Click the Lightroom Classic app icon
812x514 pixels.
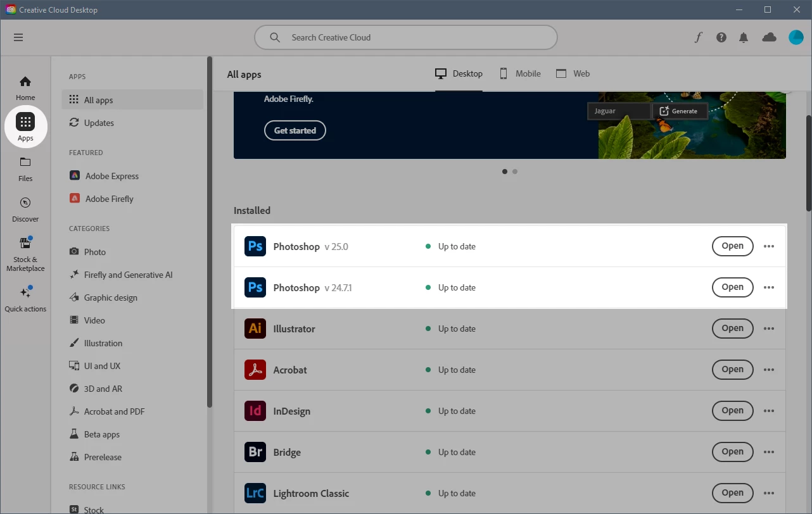click(x=255, y=493)
